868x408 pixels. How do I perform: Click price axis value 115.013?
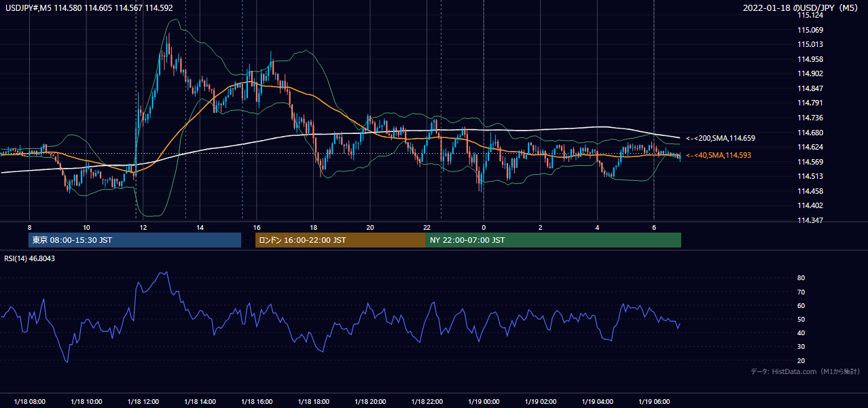tap(810, 45)
